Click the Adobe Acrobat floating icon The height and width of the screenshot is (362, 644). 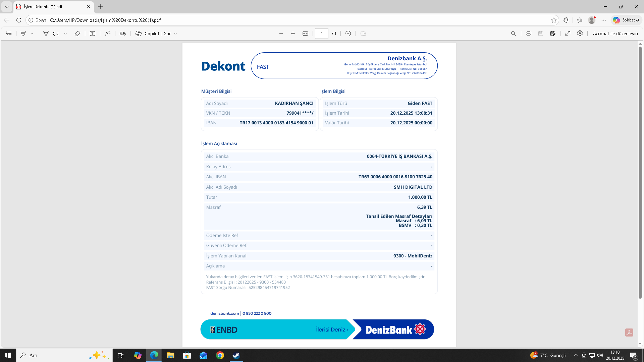pos(629,333)
